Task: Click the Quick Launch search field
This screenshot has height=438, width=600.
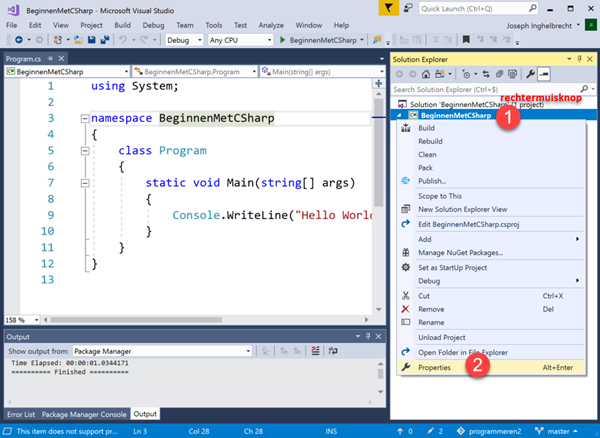Action: pyautogui.click(x=478, y=8)
